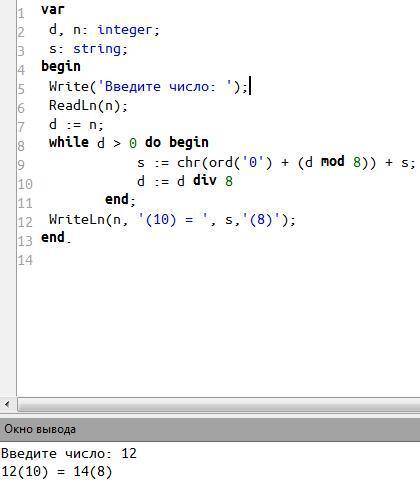The width and height of the screenshot is (420, 487).
Task: Click output result '12(10) = 14(8)'
Action: [x=57, y=472]
